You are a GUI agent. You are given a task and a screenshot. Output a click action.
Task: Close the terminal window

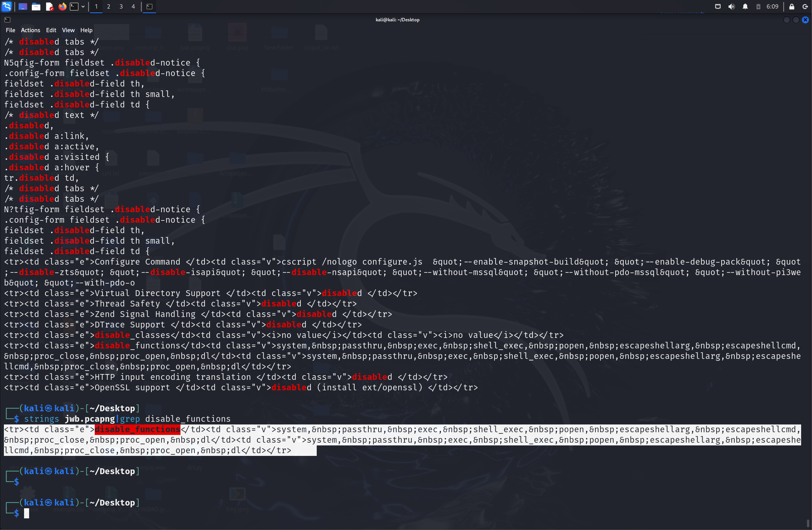coord(805,20)
